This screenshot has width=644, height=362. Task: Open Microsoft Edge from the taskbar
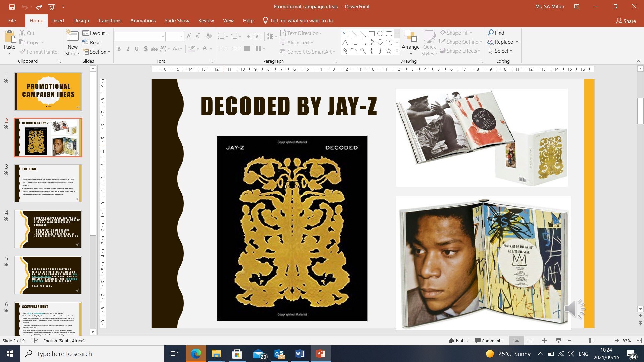pyautogui.click(x=196, y=354)
